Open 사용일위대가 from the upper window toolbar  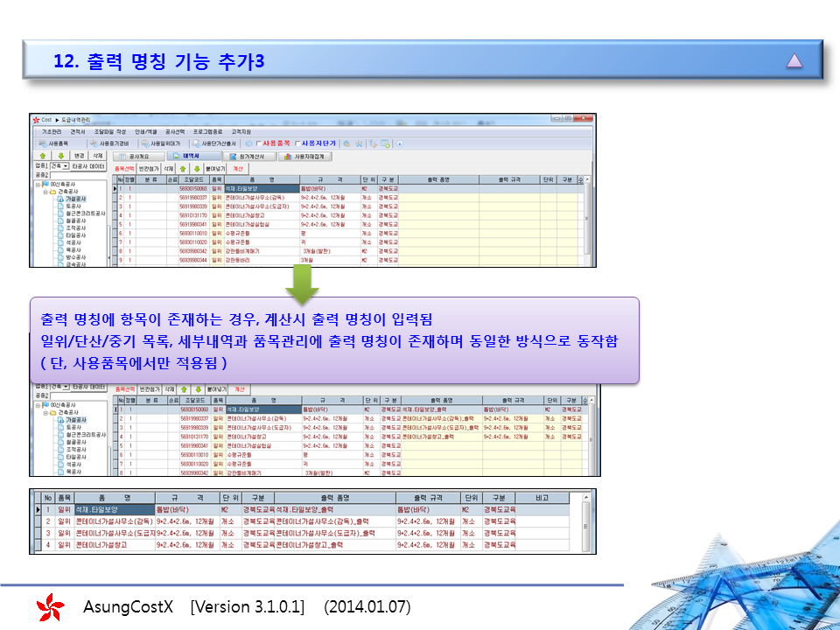(x=161, y=143)
